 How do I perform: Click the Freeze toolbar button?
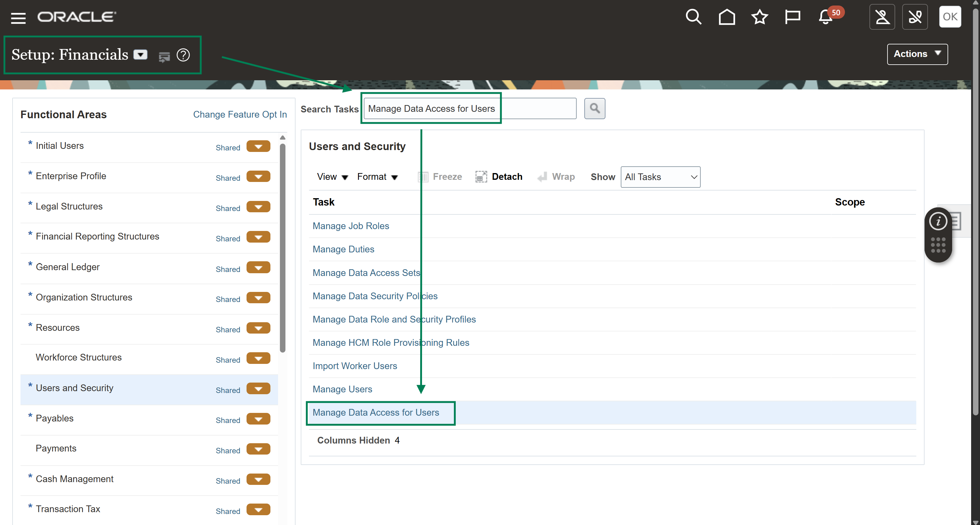440,177
